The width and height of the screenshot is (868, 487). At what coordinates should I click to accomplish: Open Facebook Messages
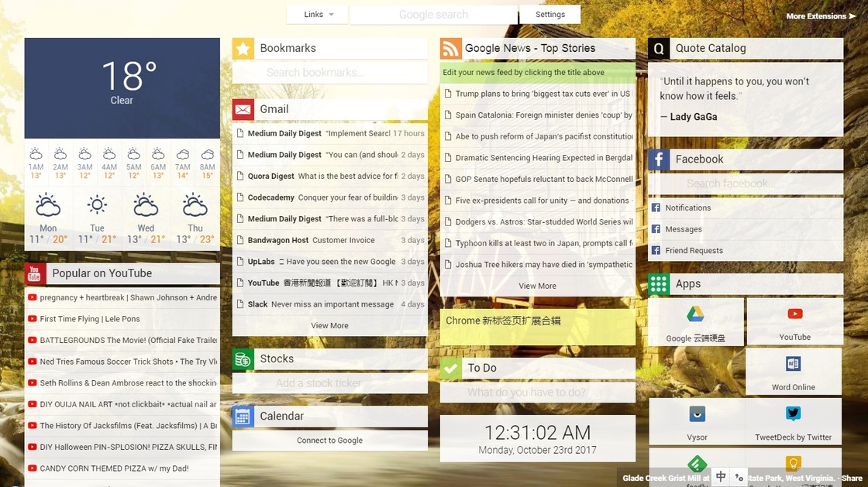(746, 229)
